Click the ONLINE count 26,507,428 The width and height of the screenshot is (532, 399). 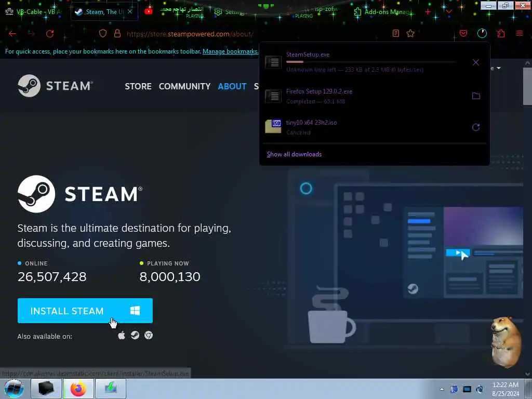(x=52, y=277)
